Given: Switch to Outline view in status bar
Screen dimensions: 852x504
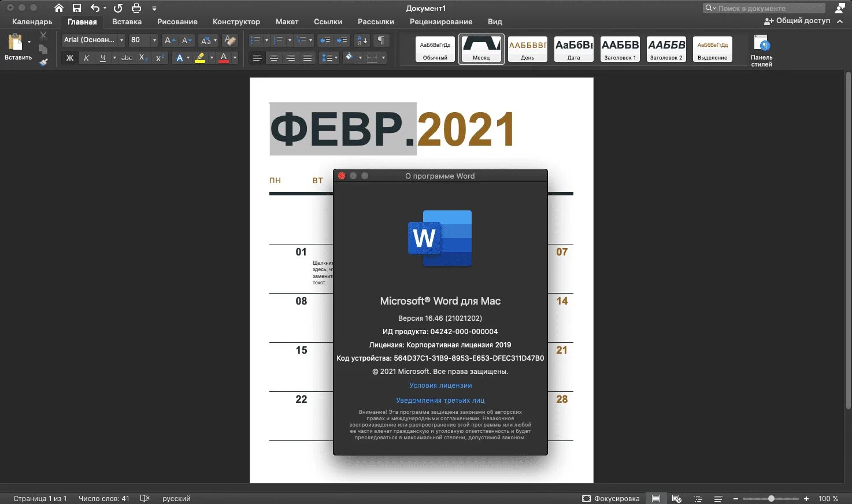Looking at the screenshot, I should pyautogui.click(x=698, y=498).
